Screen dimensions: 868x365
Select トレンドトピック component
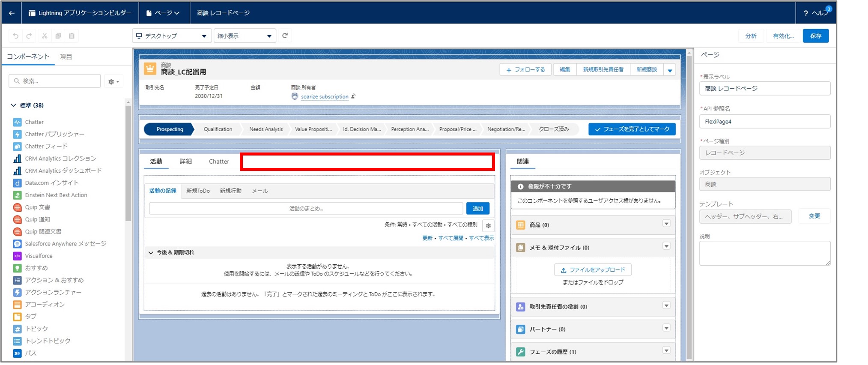(42, 341)
